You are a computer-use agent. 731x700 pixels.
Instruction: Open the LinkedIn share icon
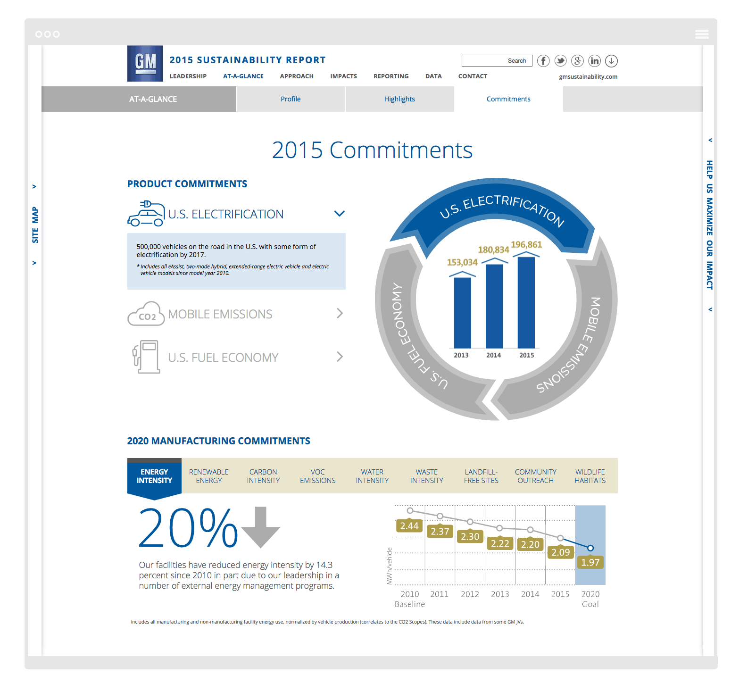pyautogui.click(x=594, y=61)
